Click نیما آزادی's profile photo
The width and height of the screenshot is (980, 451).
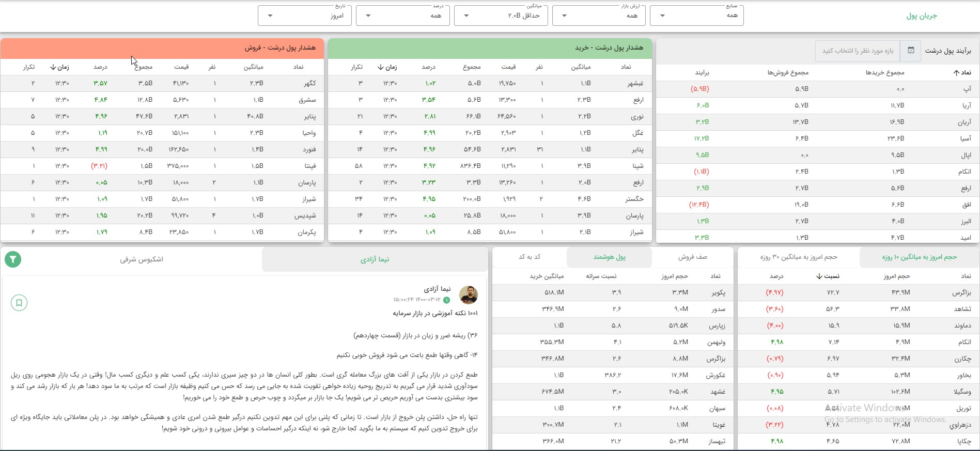click(469, 295)
